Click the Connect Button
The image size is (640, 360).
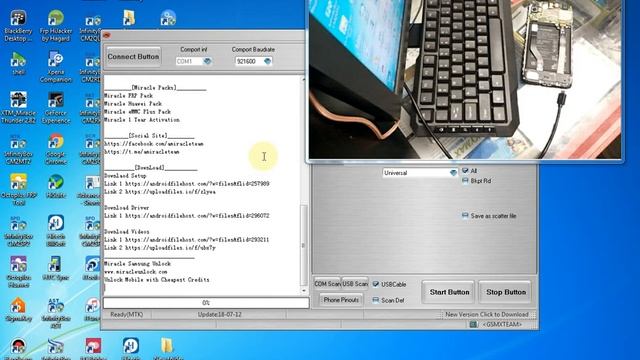(x=133, y=57)
